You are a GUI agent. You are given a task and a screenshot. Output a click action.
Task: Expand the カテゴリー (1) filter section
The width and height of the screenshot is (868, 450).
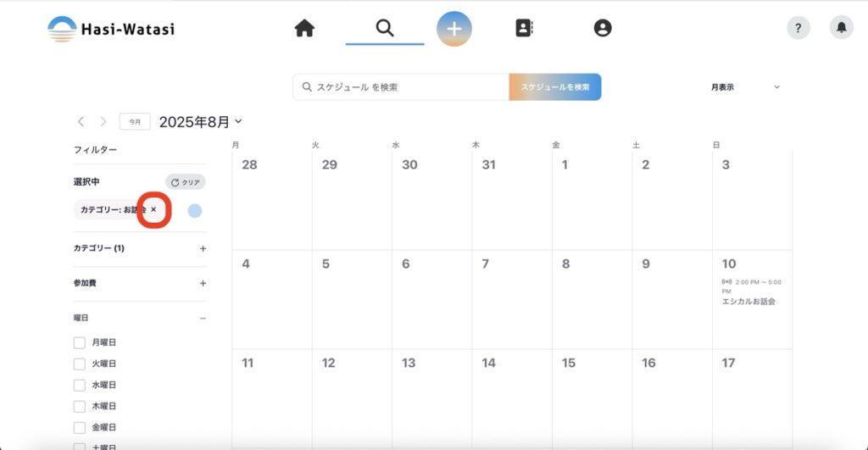click(x=203, y=249)
